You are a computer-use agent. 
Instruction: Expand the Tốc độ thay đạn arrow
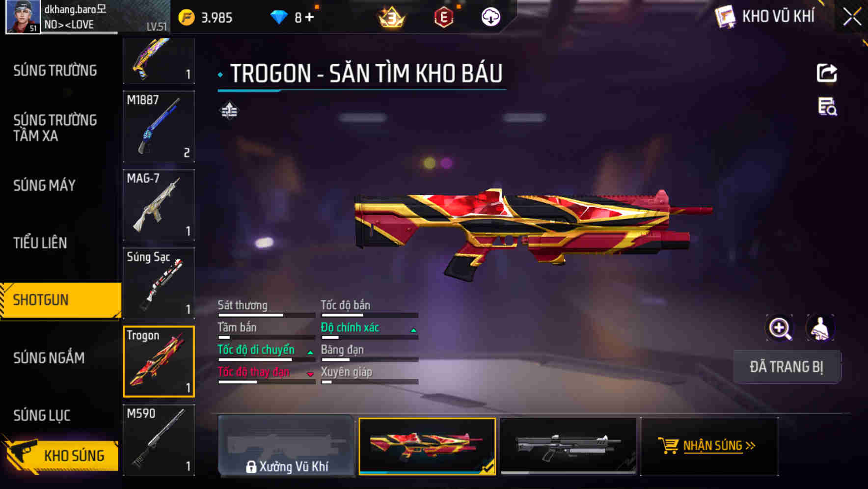pyautogui.click(x=310, y=374)
